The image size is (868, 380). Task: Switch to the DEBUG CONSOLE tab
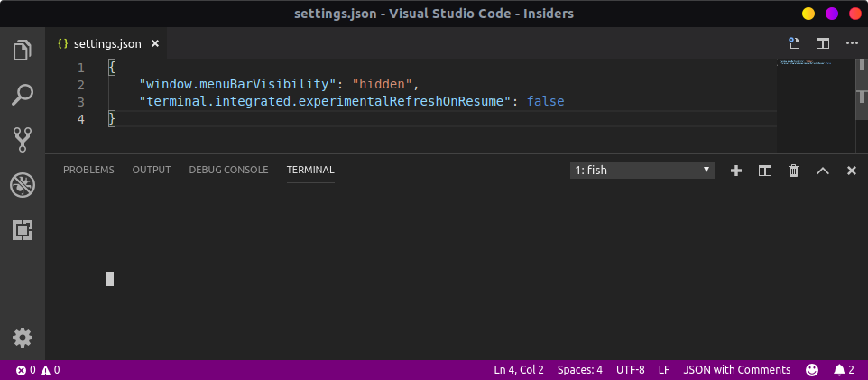pyautogui.click(x=228, y=170)
